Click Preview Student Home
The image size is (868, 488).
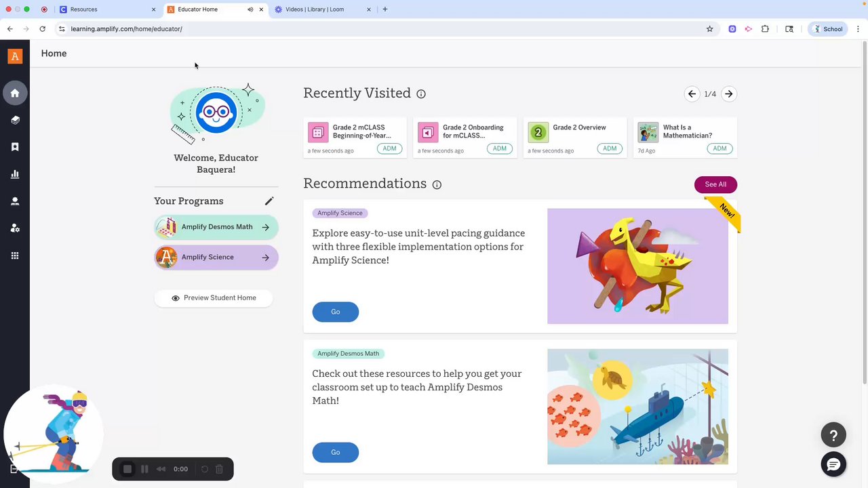click(x=214, y=298)
